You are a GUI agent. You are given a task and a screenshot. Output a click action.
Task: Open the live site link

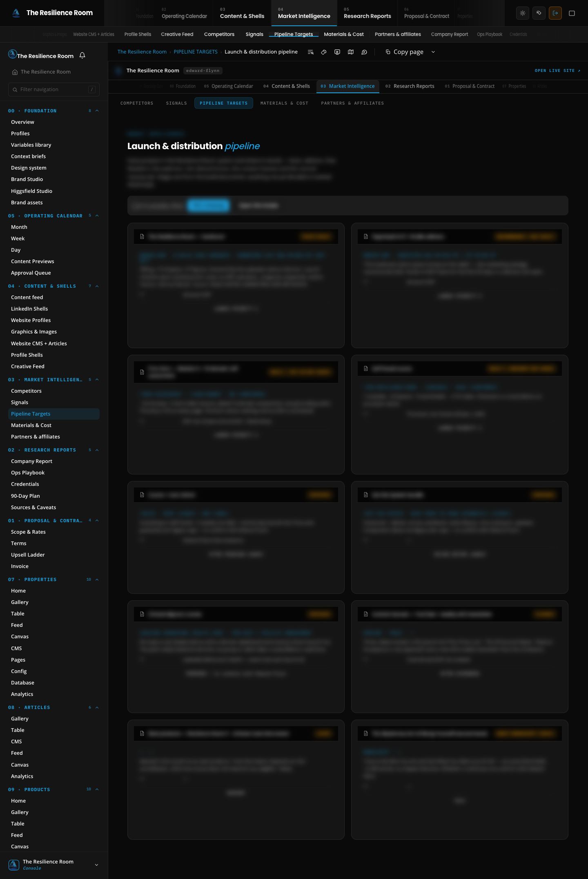(x=557, y=71)
